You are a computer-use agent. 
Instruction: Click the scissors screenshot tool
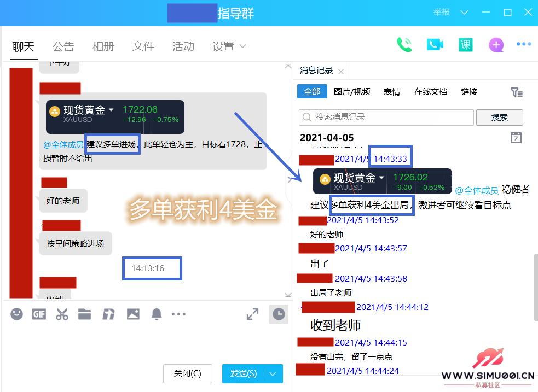tap(62, 314)
